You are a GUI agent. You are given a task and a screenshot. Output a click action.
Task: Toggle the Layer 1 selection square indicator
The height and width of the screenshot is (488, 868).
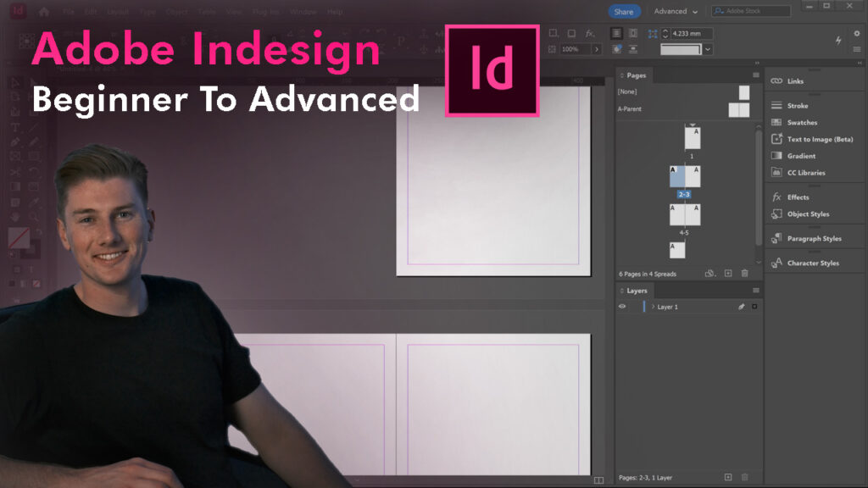click(x=754, y=307)
